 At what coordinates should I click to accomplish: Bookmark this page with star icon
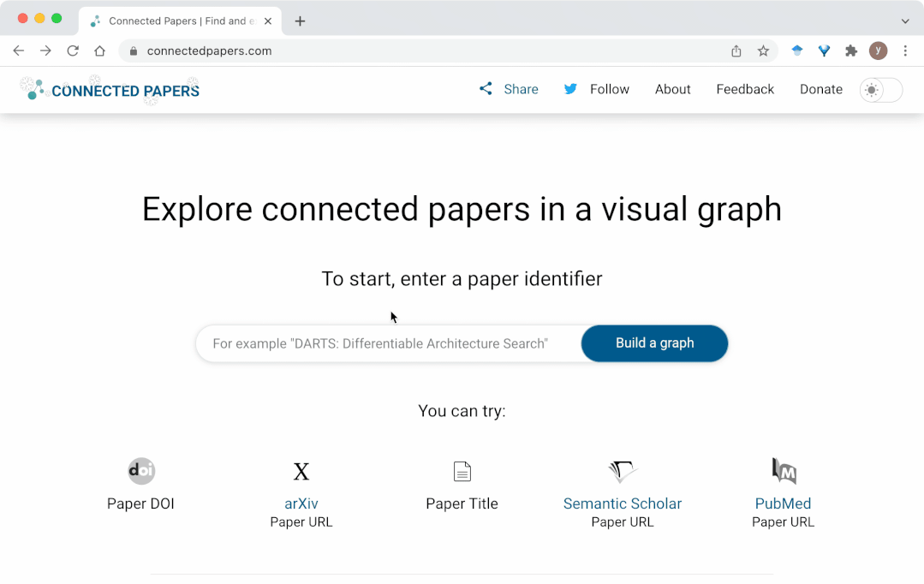(x=763, y=51)
